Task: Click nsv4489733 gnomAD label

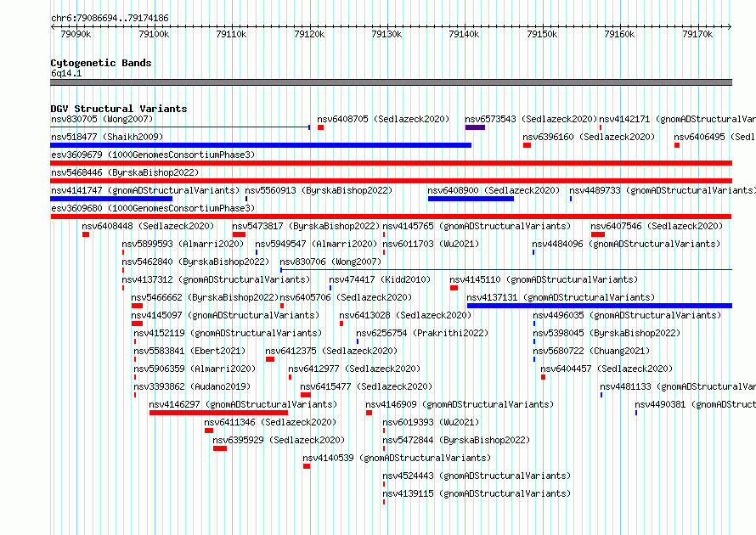Action: (663, 190)
